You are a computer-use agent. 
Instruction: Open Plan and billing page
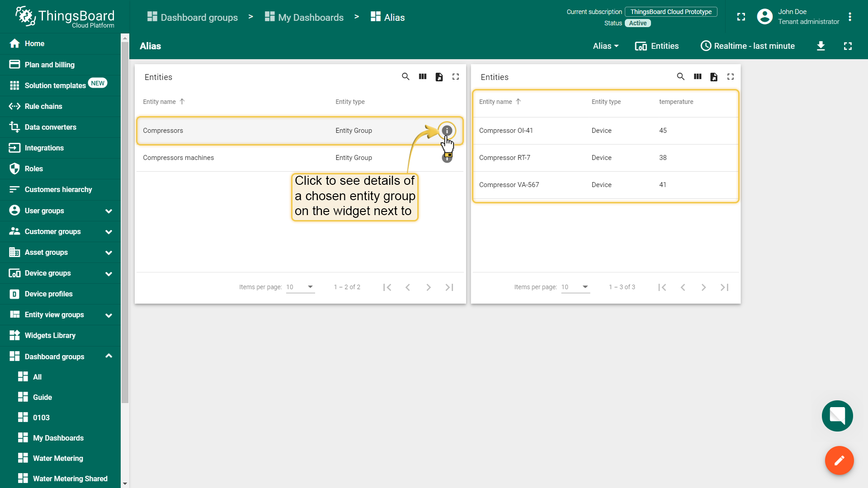pos(60,65)
